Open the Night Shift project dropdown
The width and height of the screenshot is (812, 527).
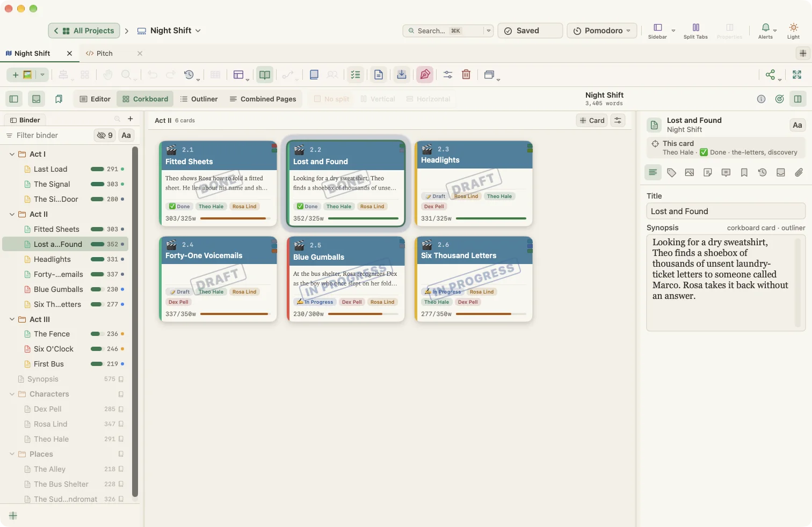tap(169, 31)
